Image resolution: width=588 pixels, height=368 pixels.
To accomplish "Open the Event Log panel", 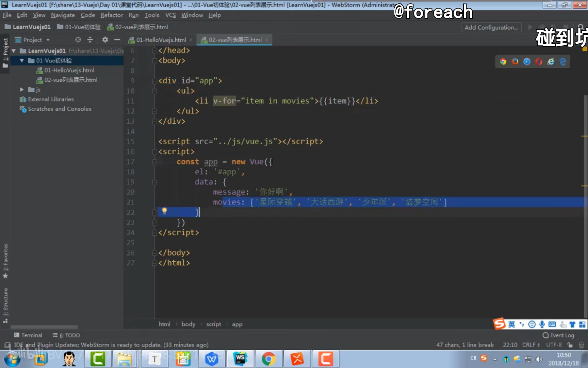I will pos(558,335).
